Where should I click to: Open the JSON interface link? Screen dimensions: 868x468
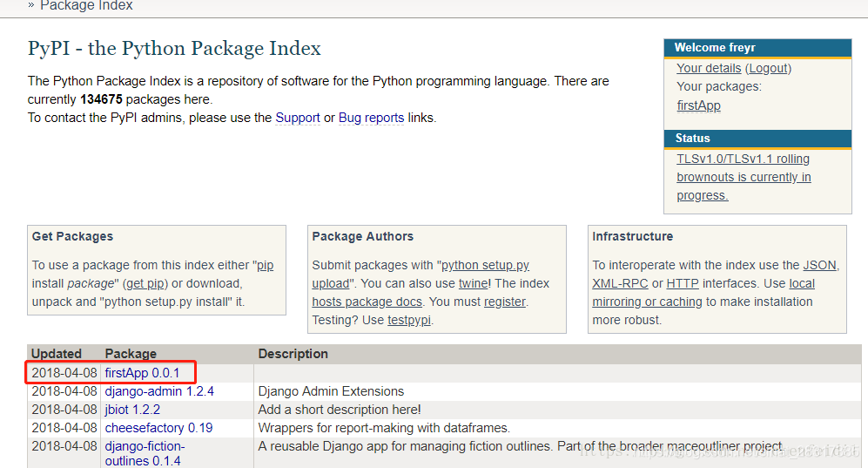point(819,265)
